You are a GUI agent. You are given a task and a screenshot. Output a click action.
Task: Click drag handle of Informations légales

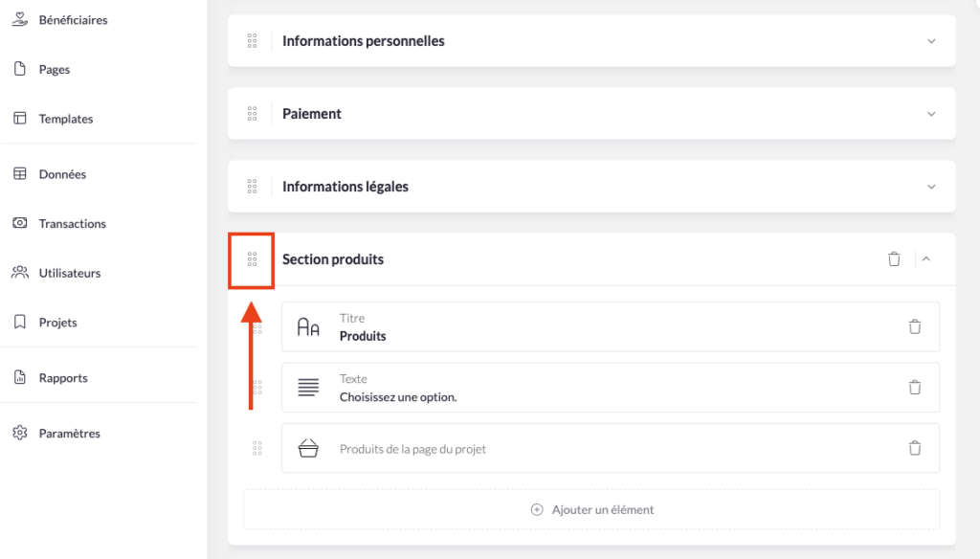252,187
